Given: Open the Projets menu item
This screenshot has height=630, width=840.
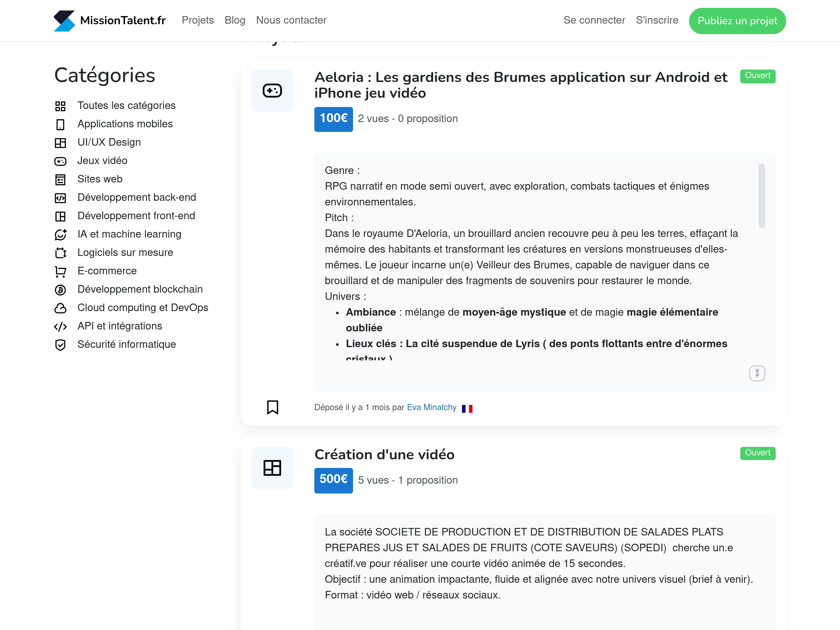Looking at the screenshot, I should pos(198,20).
